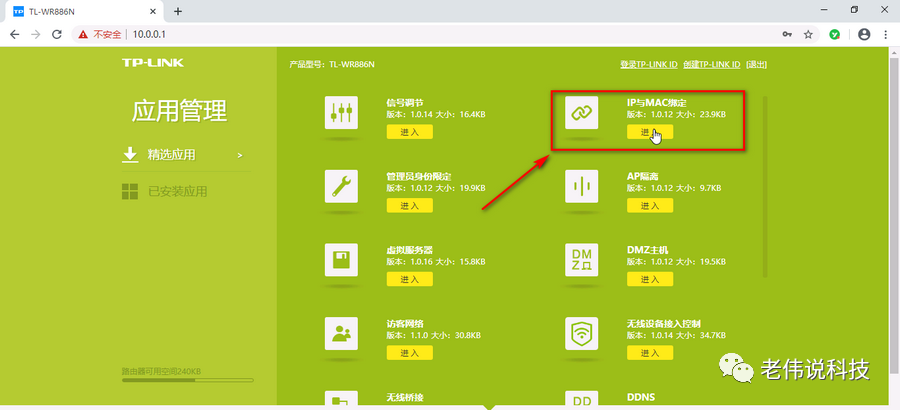Click the 访客网络 app title
Viewport: 900px width, 410px height.
405,323
